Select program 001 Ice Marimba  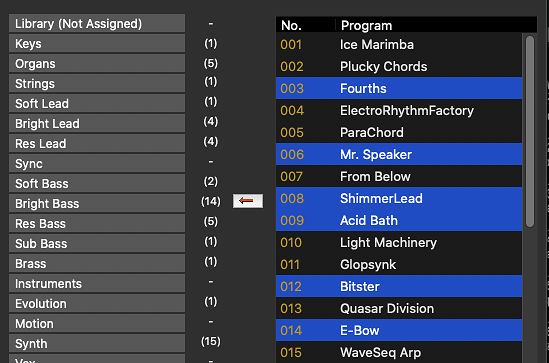coord(399,44)
